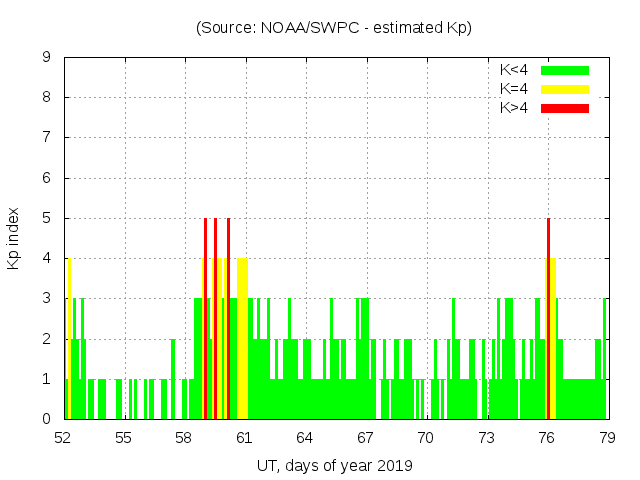Click the red K>4 legend swatch
640x480 pixels.
click(x=565, y=108)
